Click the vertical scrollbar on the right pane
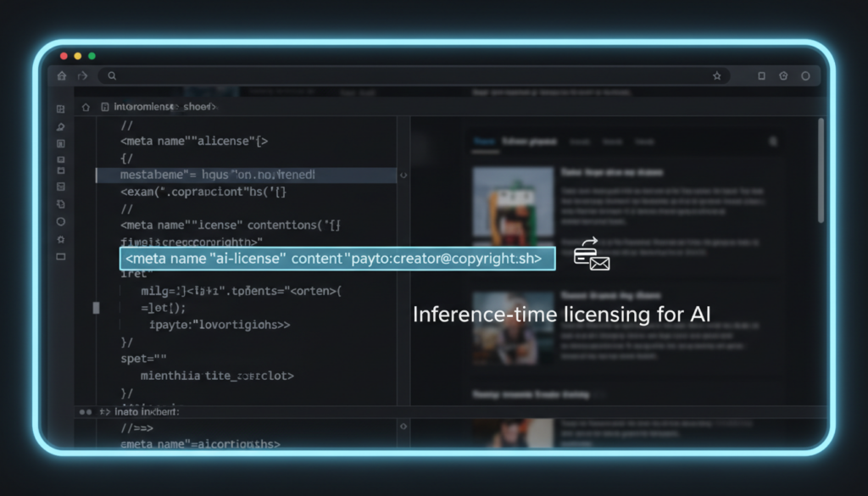This screenshot has width=868, height=496. coord(821,170)
